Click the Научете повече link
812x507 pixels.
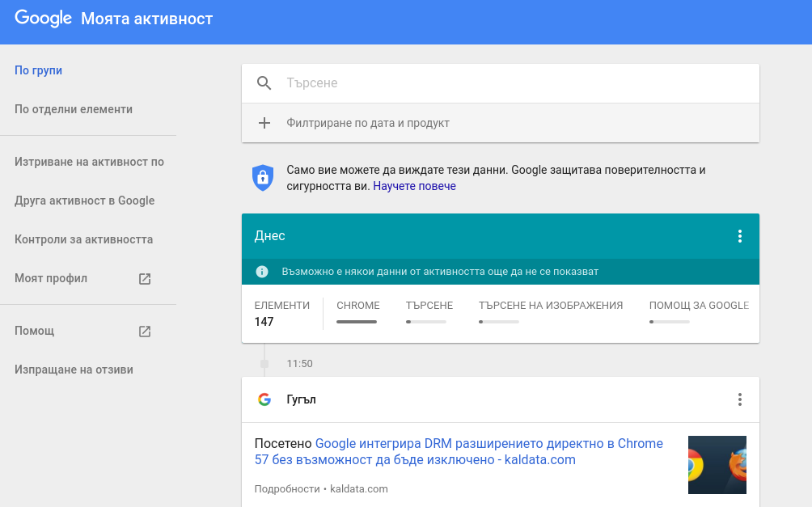414,186
